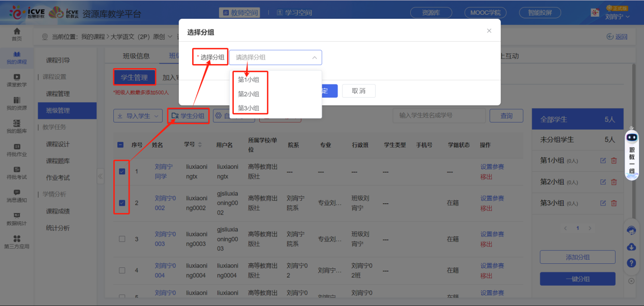Click the help question mark icon

pos(631,263)
